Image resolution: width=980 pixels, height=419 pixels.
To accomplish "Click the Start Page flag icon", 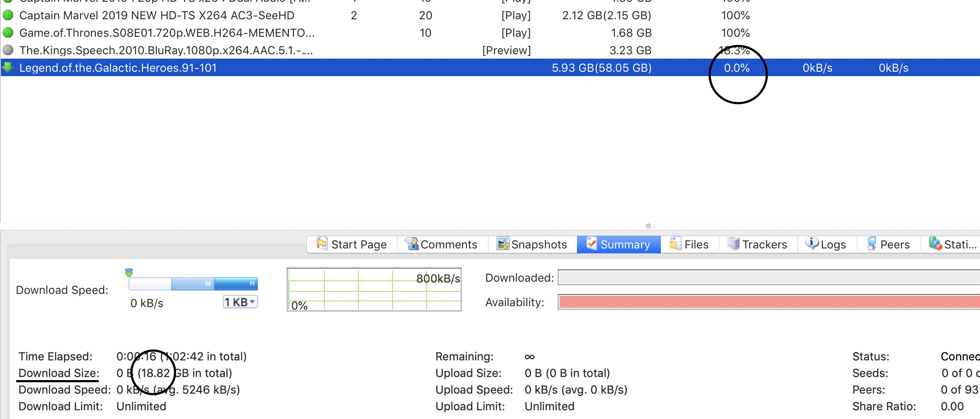I will coord(322,244).
